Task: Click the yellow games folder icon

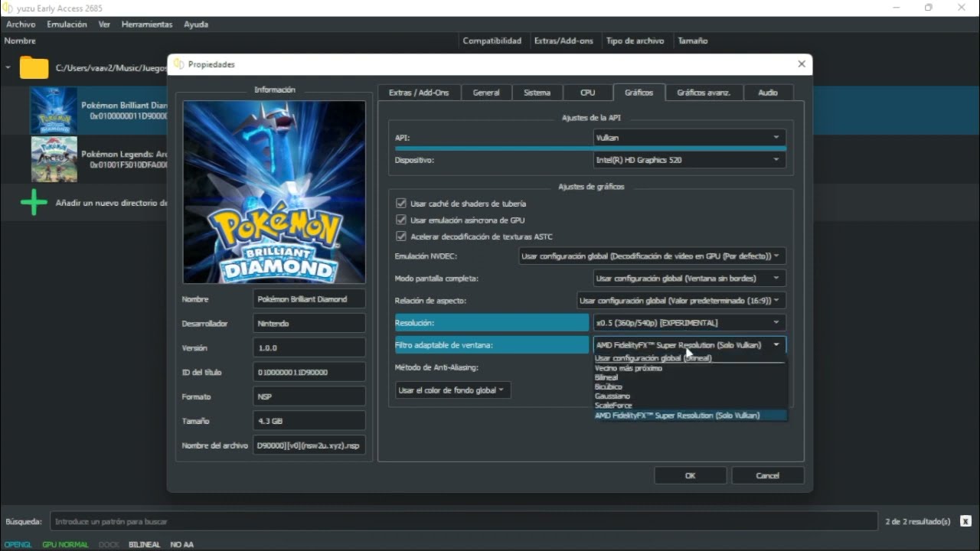Action: pyautogui.click(x=34, y=67)
